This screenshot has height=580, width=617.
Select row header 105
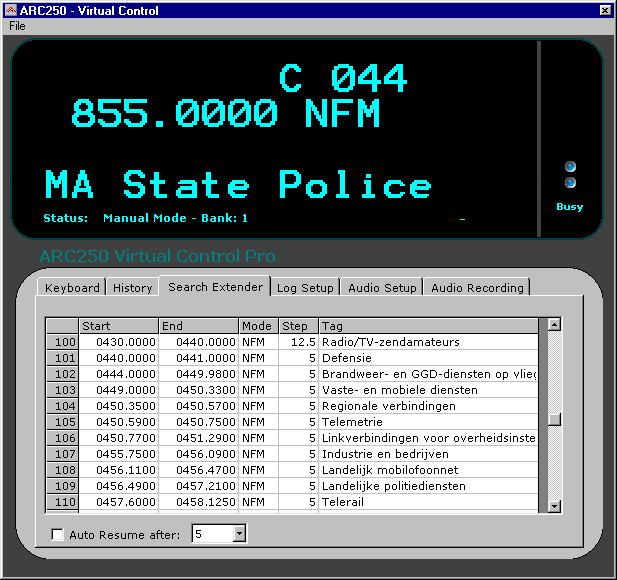tap(63, 422)
